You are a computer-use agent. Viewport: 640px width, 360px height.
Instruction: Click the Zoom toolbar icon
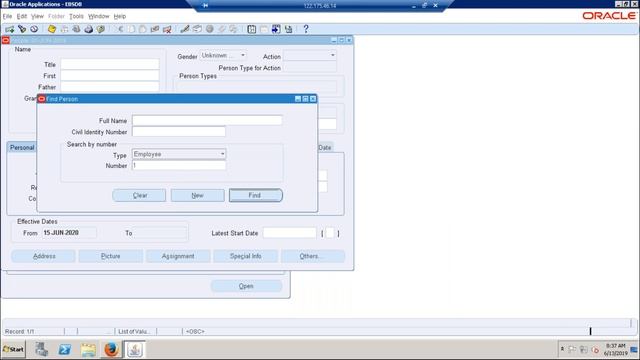[x=197, y=29]
